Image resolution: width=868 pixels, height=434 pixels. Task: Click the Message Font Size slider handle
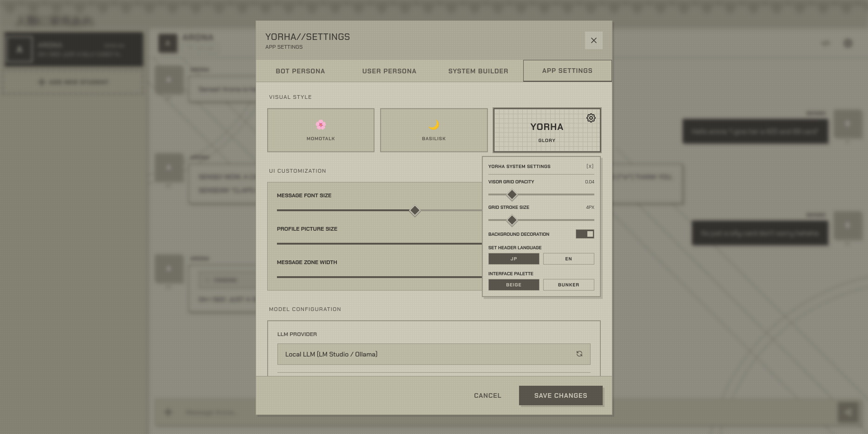415,210
